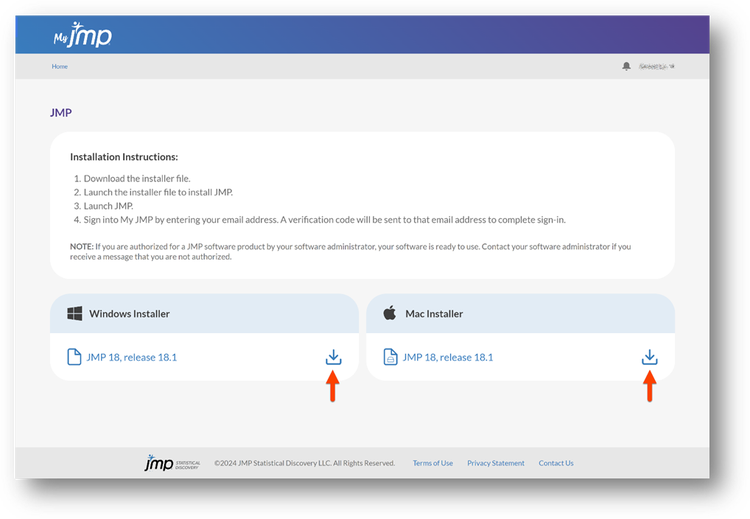
Task: Open the Home breadcrumb link
Action: [60, 66]
